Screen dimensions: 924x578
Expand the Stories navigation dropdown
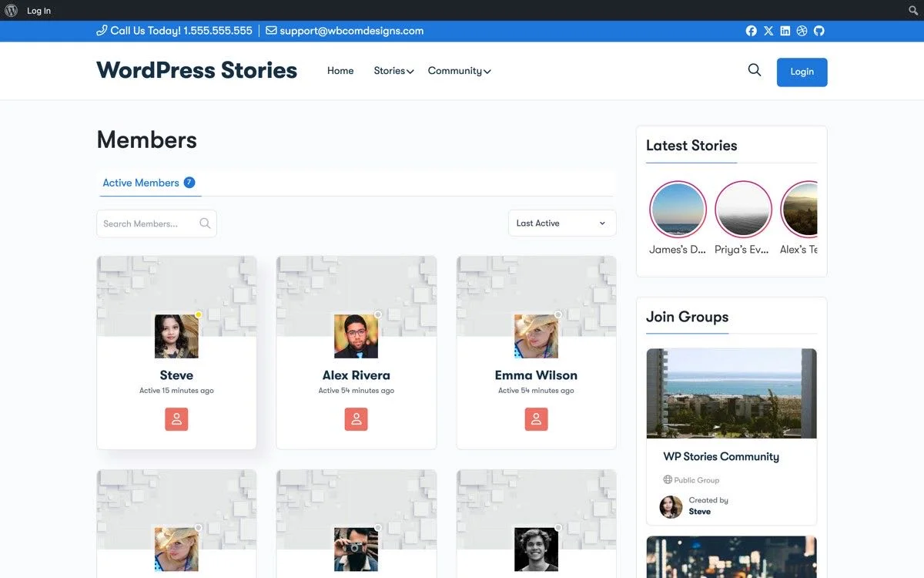[x=393, y=70]
